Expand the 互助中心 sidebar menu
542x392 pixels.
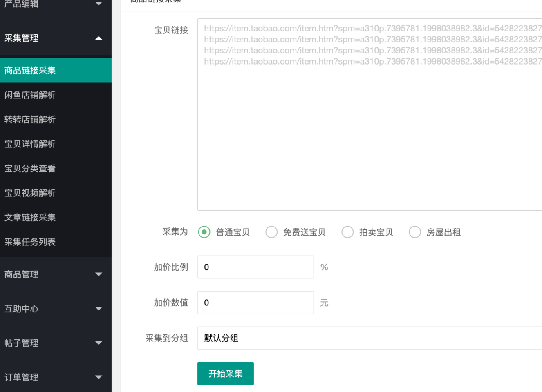[x=56, y=309]
